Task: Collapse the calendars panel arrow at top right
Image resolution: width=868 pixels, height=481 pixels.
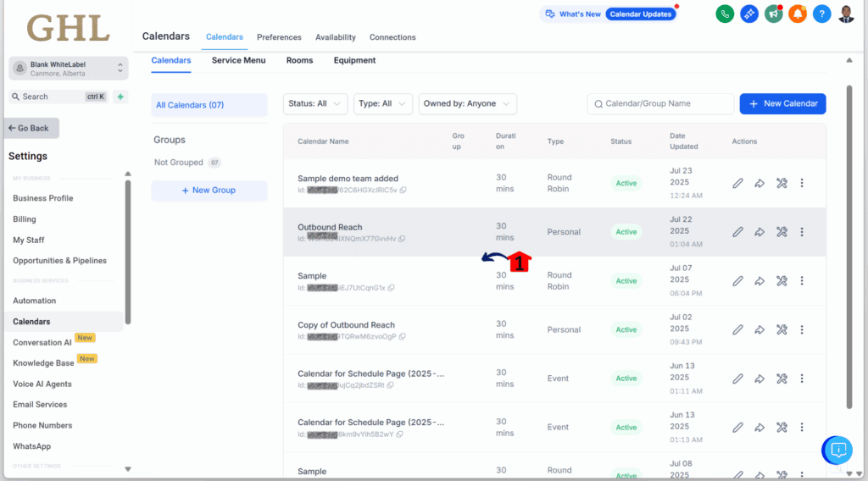Action: coord(849,60)
